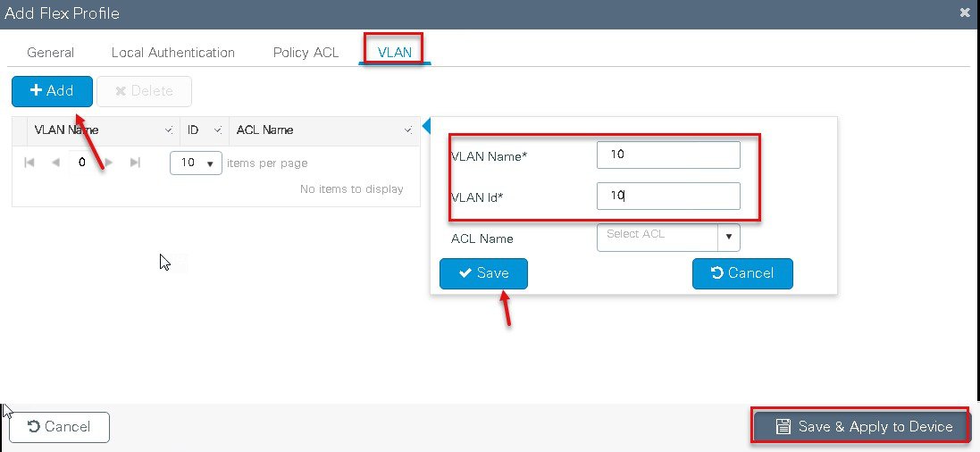Open VLAN Name column filter chevron
This screenshot has width=980, height=452.
click(x=168, y=130)
